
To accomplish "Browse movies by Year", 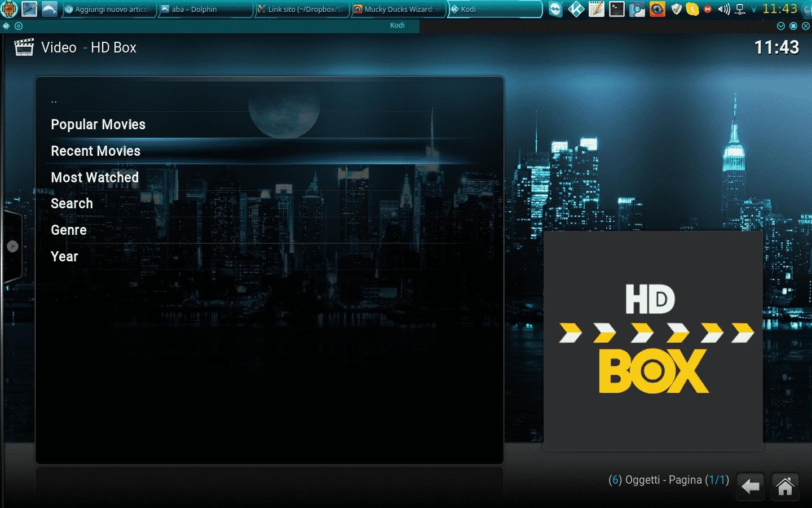I will point(270,256).
